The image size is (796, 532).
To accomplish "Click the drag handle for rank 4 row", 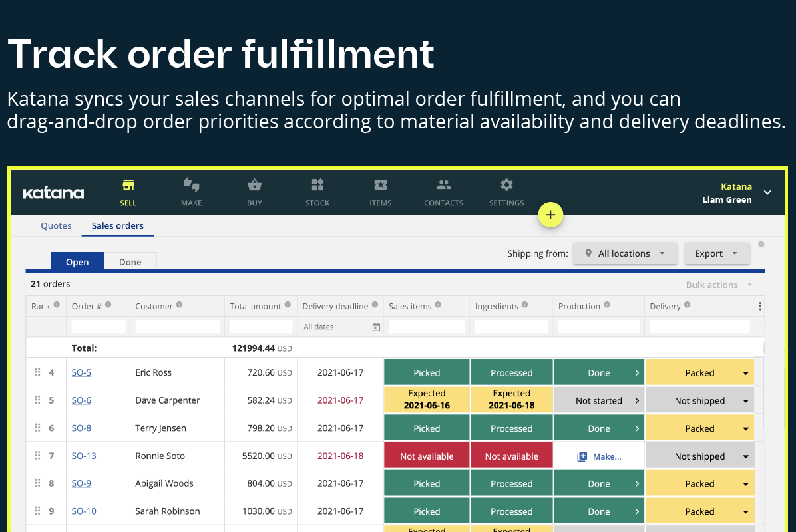I will [x=37, y=372].
